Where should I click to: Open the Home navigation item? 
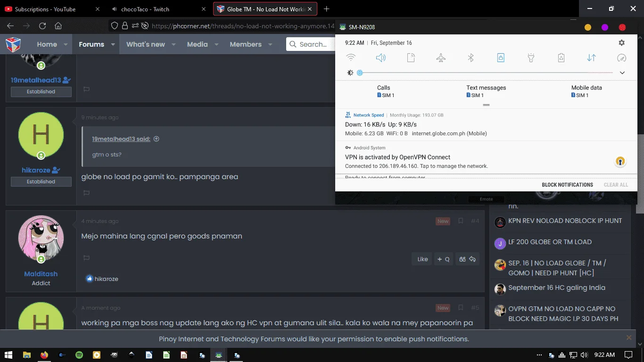[x=47, y=44]
